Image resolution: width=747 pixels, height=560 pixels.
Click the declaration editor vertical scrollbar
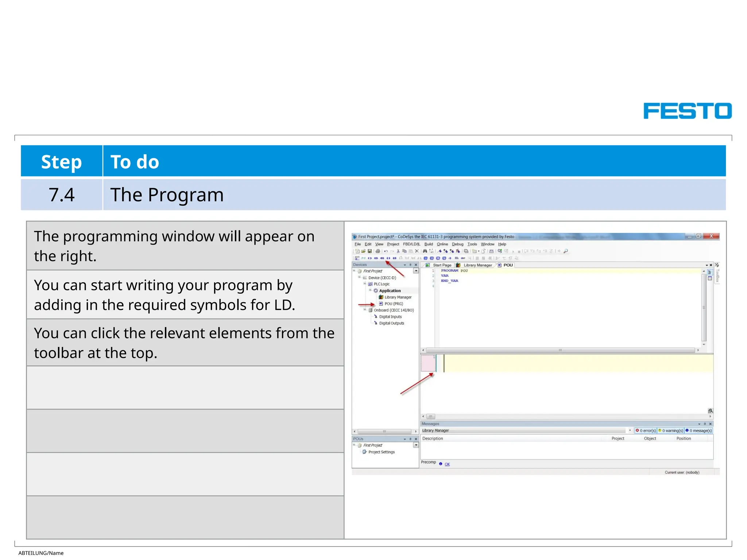[x=704, y=307]
